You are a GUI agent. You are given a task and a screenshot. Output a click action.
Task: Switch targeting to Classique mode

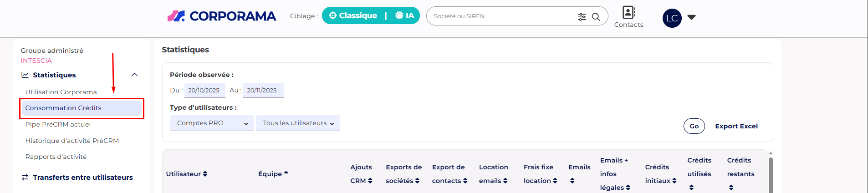pos(353,16)
